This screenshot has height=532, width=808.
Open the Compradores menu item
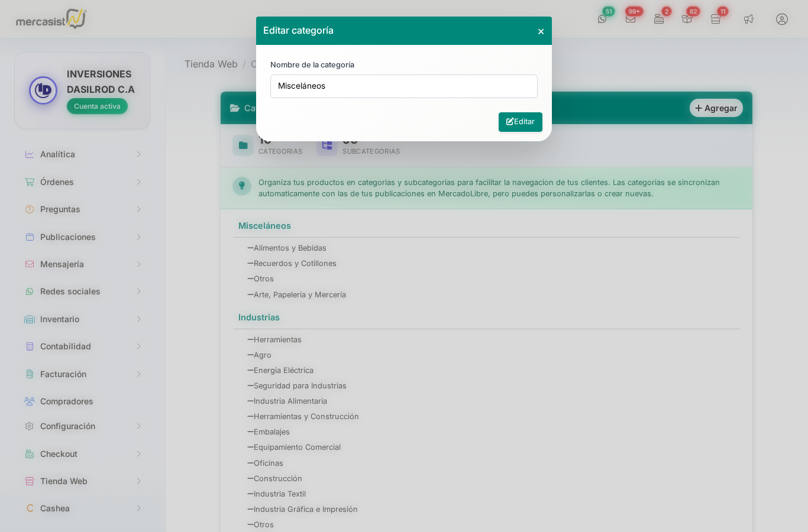click(66, 401)
